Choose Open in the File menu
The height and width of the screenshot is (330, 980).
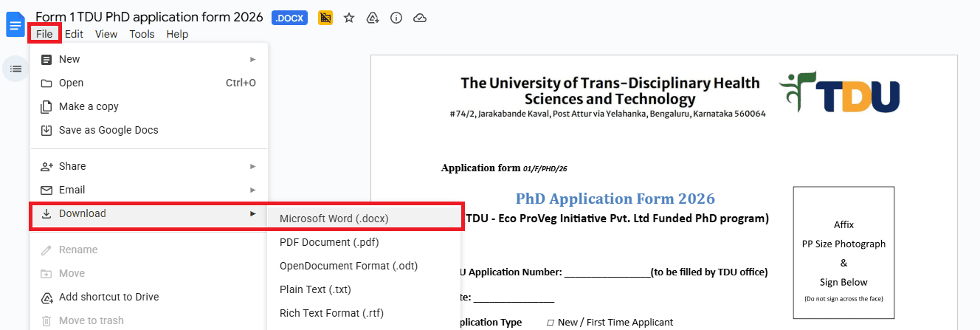[x=149, y=83]
